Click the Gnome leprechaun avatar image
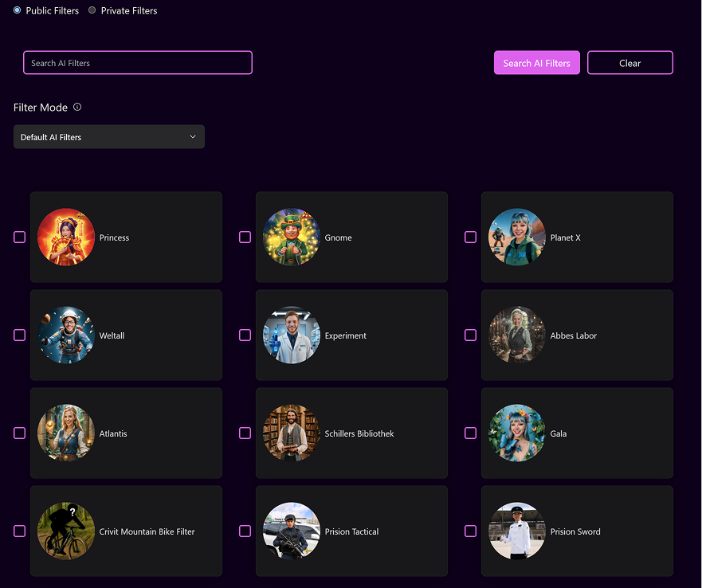Screen dimensions: 702x588 point(292,237)
